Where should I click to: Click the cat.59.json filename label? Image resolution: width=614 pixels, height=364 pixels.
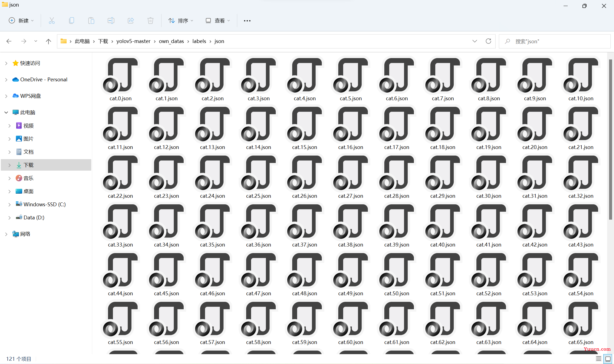305,342
